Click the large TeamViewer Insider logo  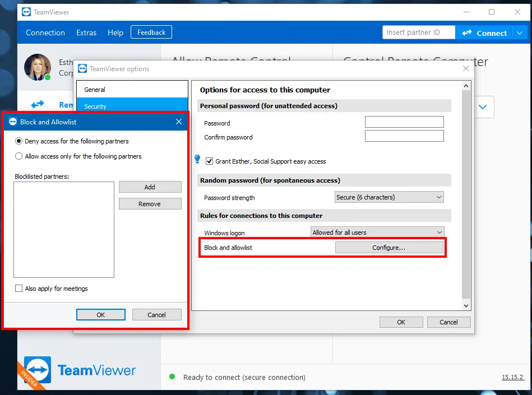point(38,370)
